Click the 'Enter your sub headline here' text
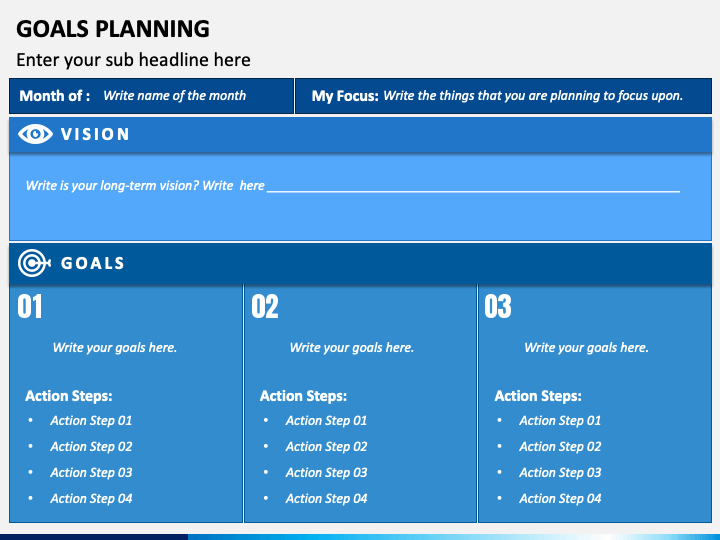 (x=133, y=60)
